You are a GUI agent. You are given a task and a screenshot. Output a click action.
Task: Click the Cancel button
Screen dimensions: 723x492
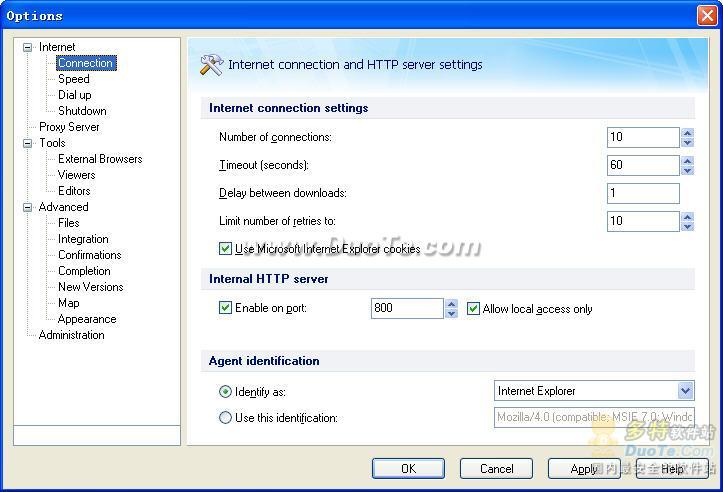[x=497, y=469]
